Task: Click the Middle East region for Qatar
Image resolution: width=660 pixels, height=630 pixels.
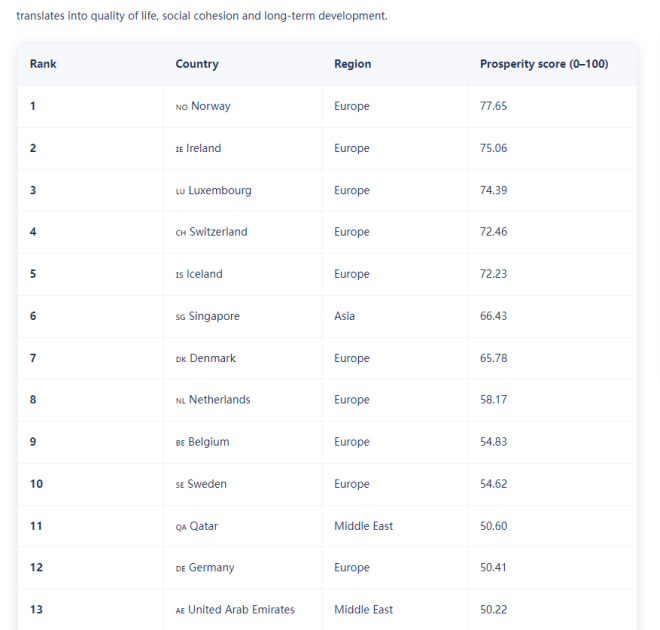Action: (363, 526)
